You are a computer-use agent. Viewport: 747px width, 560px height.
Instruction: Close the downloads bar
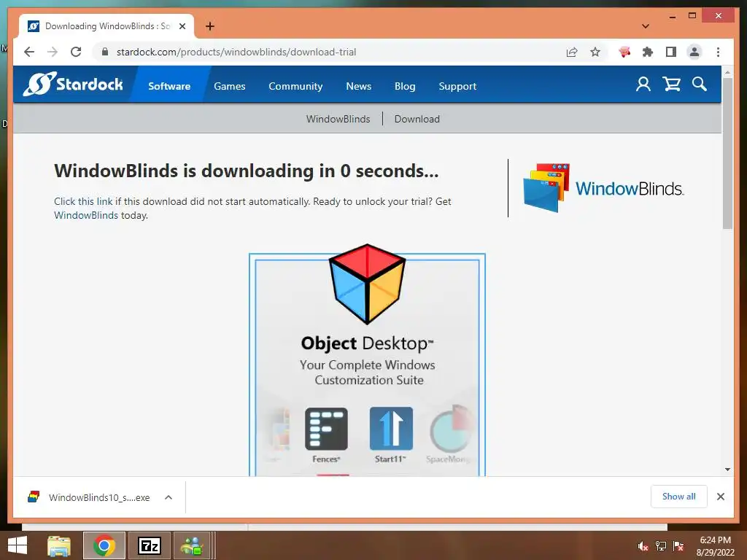click(x=720, y=497)
